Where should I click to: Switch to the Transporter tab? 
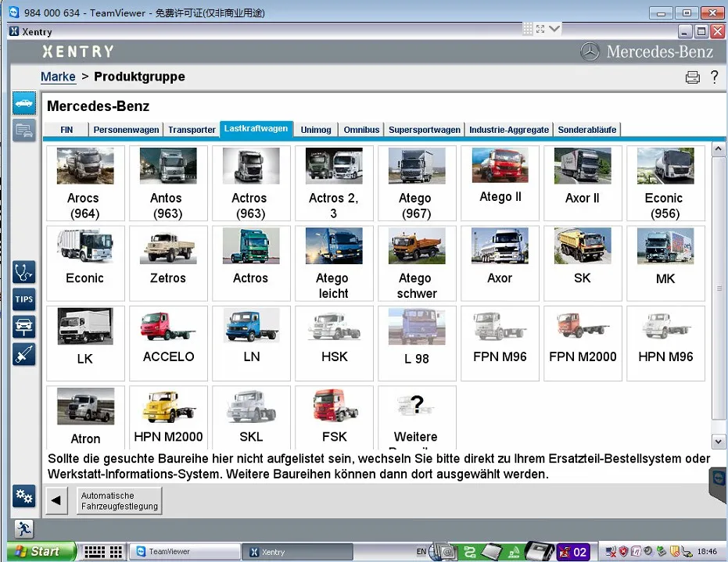click(192, 130)
